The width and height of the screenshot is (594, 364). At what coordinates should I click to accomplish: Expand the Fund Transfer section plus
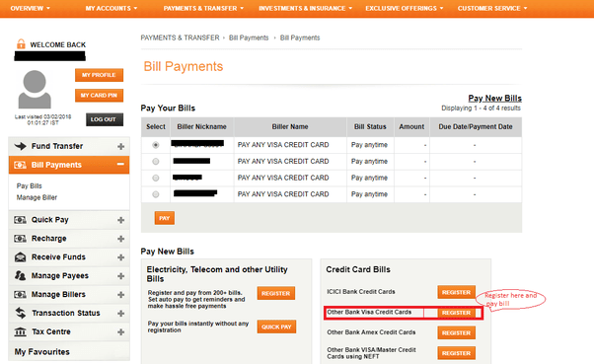[120, 146]
